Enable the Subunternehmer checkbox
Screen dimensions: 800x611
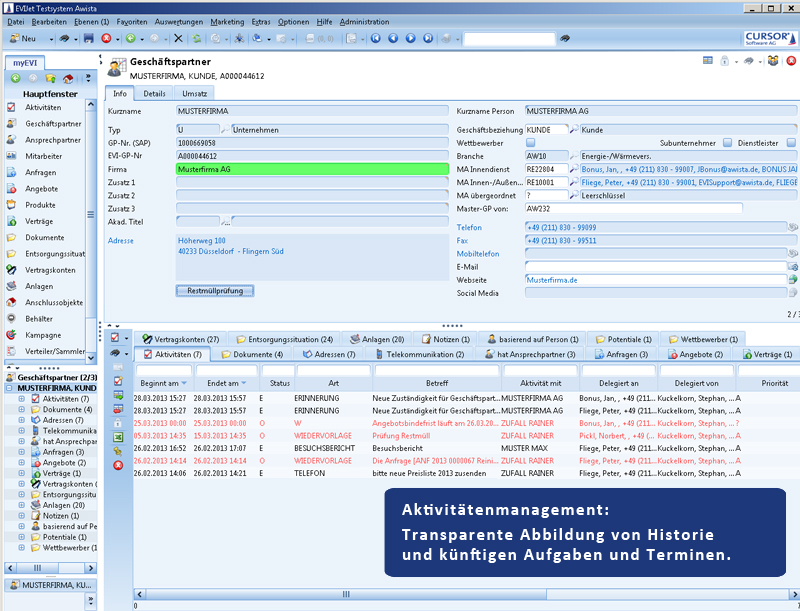[728, 143]
